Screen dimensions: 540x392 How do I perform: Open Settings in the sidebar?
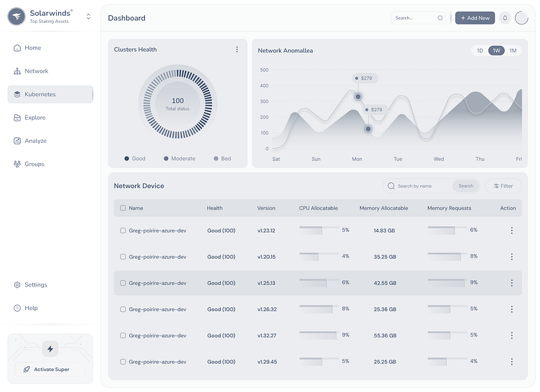click(35, 285)
